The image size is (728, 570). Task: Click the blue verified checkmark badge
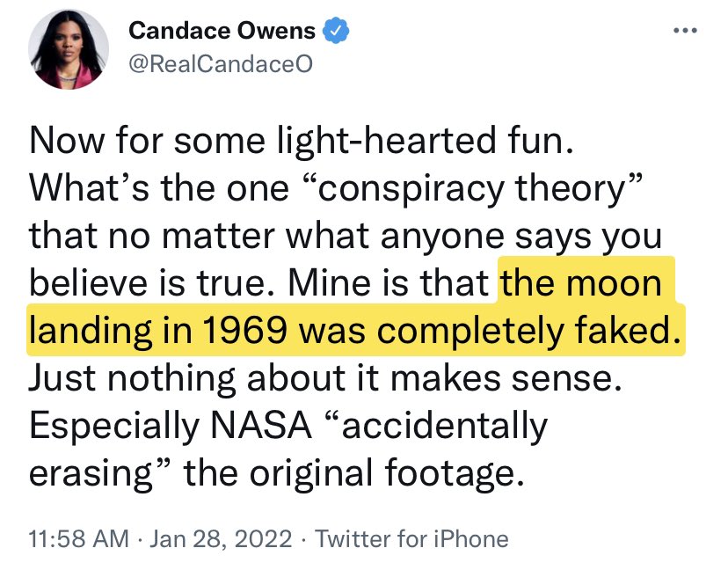pyautogui.click(x=335, y=31)
